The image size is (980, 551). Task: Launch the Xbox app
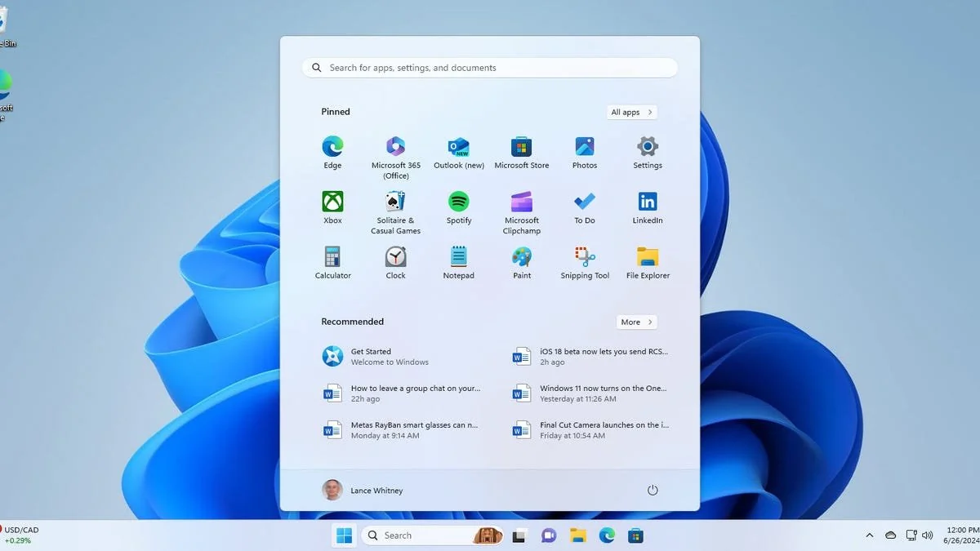coord(332,207)
